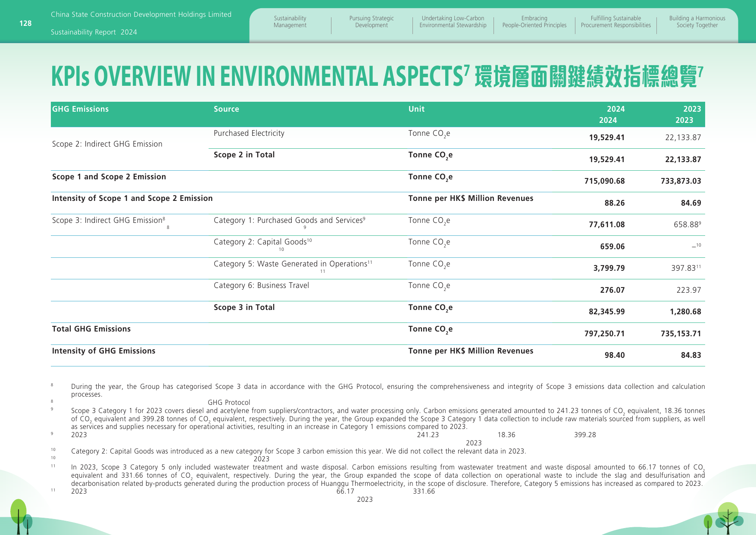The height and width of the screenshot is (535, 756).
Task: Select 'Category 6: Business Travel' cell
Action: [x=261, y=285]
